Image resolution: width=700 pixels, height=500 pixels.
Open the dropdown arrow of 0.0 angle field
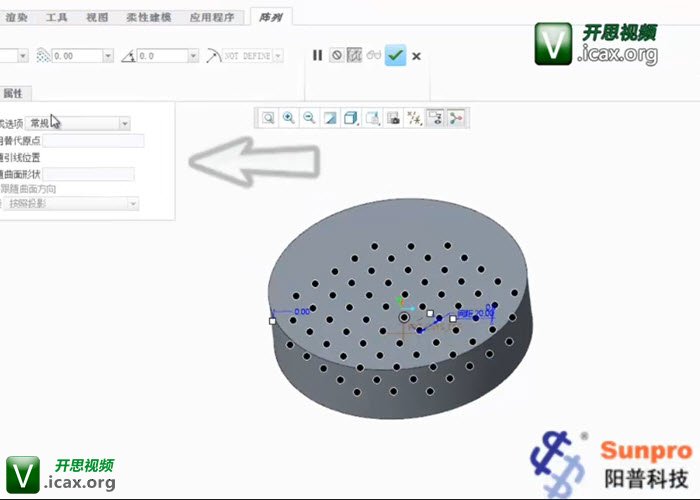(193, 56)
